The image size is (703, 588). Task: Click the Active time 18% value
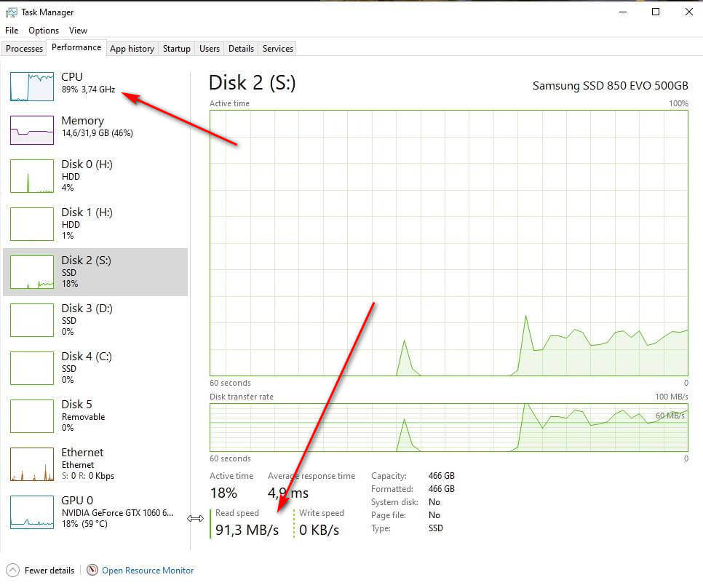pyautogui.click(x=223, y=493)
